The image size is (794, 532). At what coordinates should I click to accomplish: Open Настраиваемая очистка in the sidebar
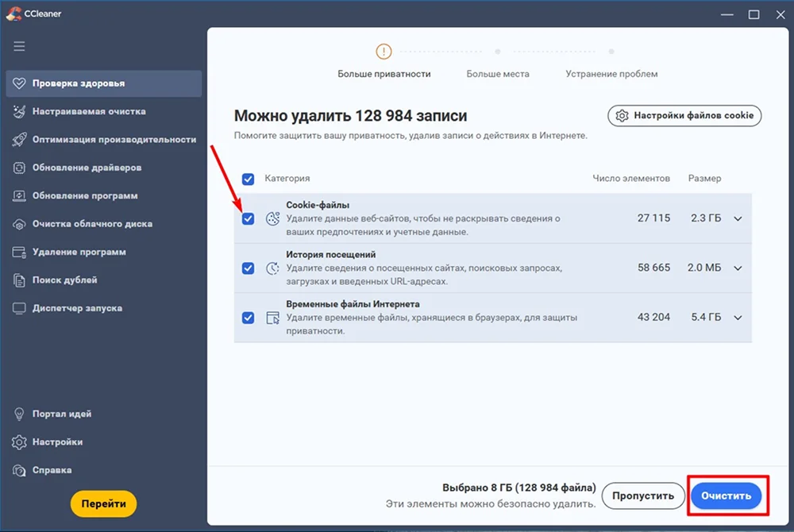[89, 112]
